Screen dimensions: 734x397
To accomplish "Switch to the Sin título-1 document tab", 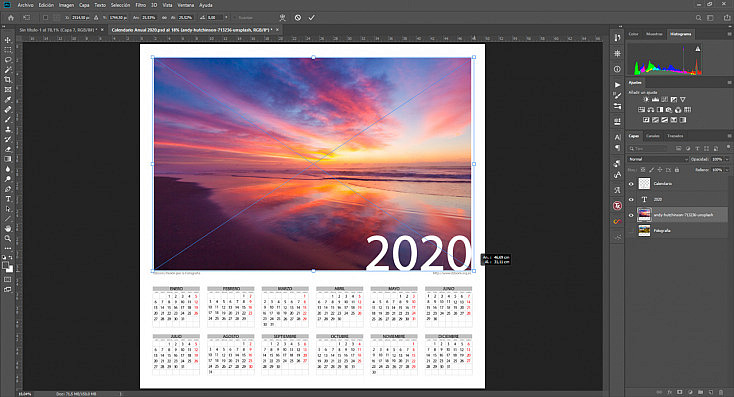I will point(57,29).
